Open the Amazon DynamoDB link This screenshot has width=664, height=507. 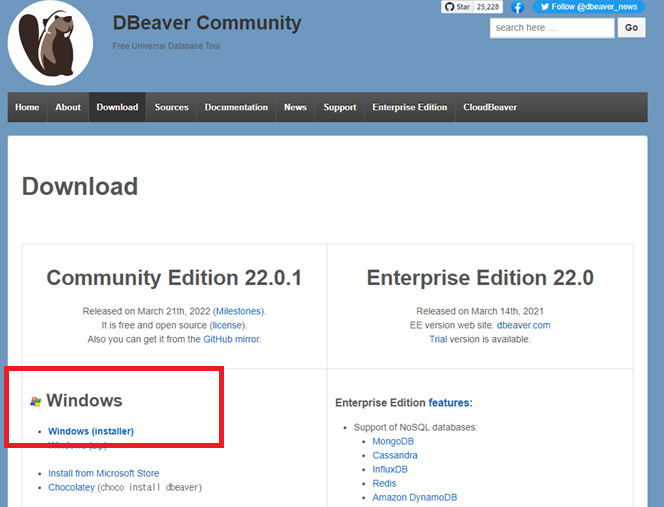(x=415, y=497)
